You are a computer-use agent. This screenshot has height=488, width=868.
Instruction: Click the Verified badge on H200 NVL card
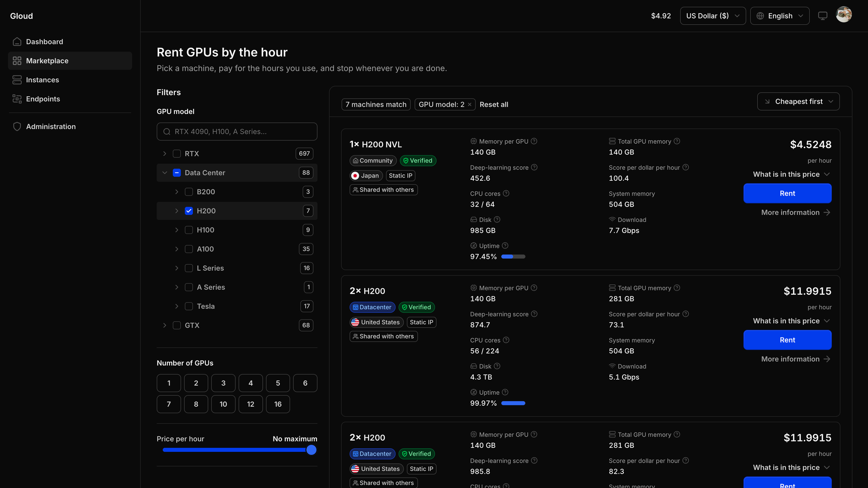coord(418,161)
